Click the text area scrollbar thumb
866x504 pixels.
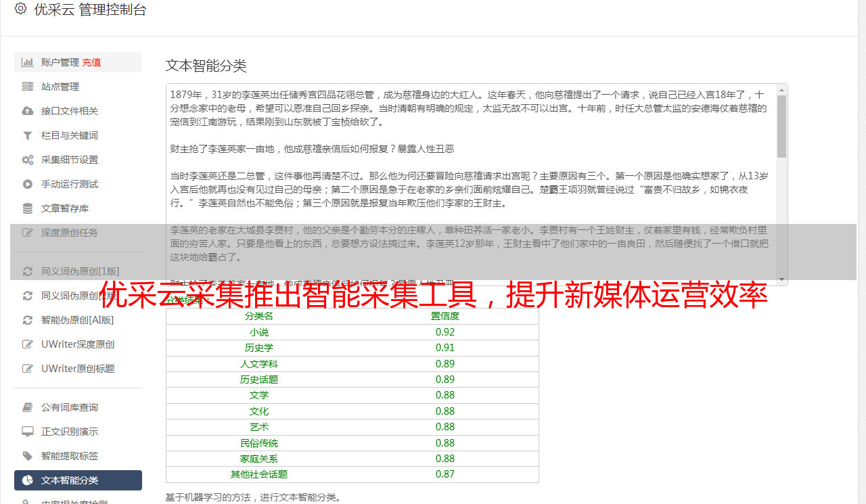782,126
